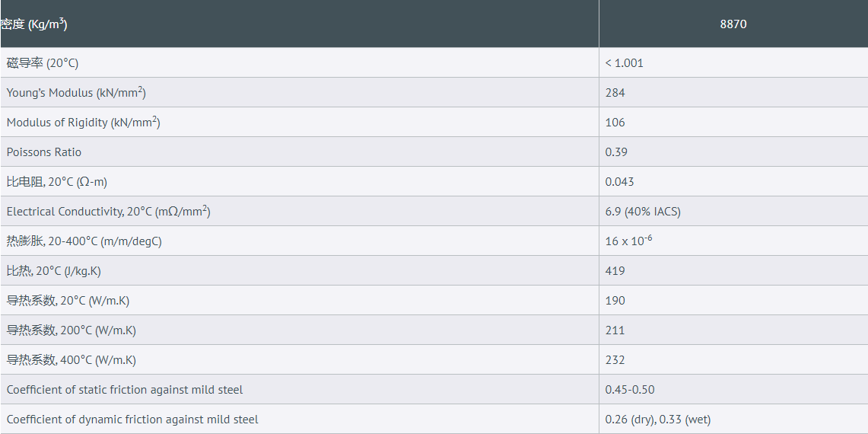Click the < 1.001 permeability value

[x=625, y=63]
